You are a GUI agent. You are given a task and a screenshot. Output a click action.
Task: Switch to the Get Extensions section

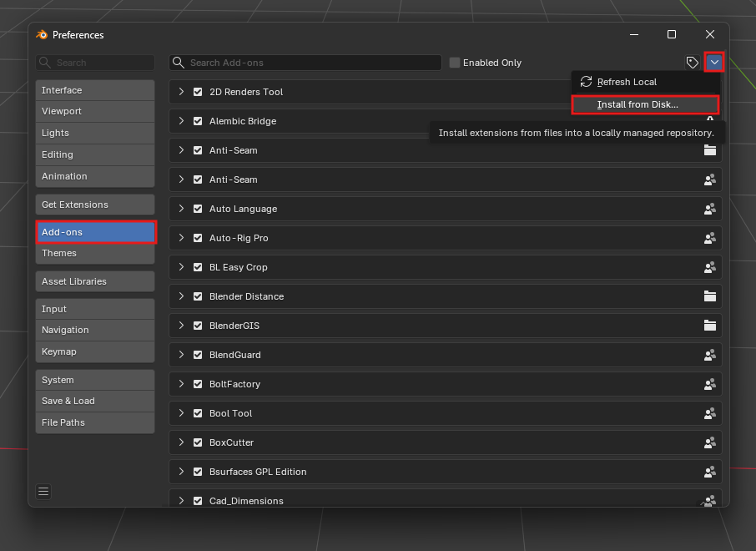coord(95,205)
